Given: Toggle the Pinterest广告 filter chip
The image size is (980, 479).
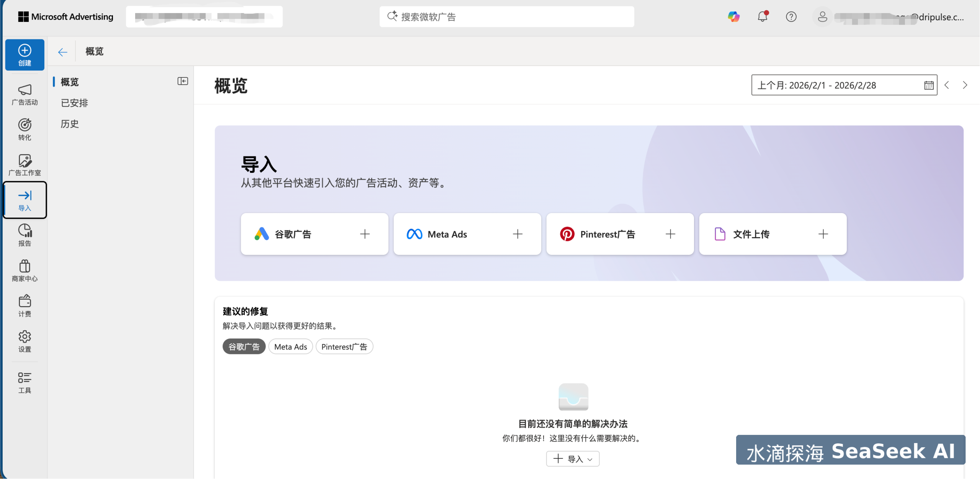Looking at the screenshot, I should (x=344, y=346).
